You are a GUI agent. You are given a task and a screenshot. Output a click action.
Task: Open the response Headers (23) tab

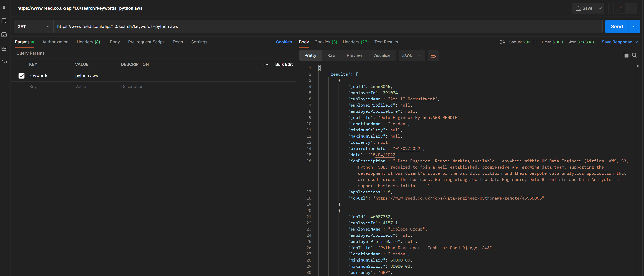(x=356, y=42)
